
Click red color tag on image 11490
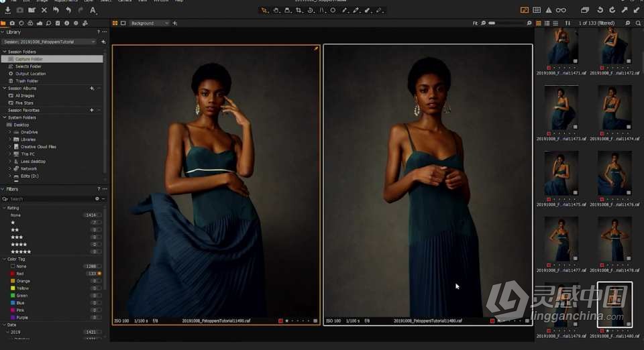tap(280, 321)
